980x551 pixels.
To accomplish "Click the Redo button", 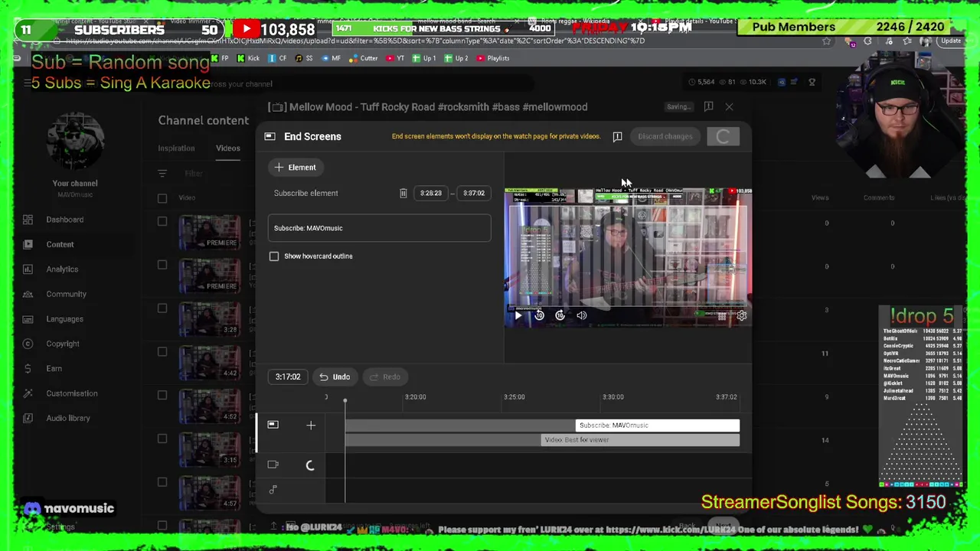I will pos(384,377).
